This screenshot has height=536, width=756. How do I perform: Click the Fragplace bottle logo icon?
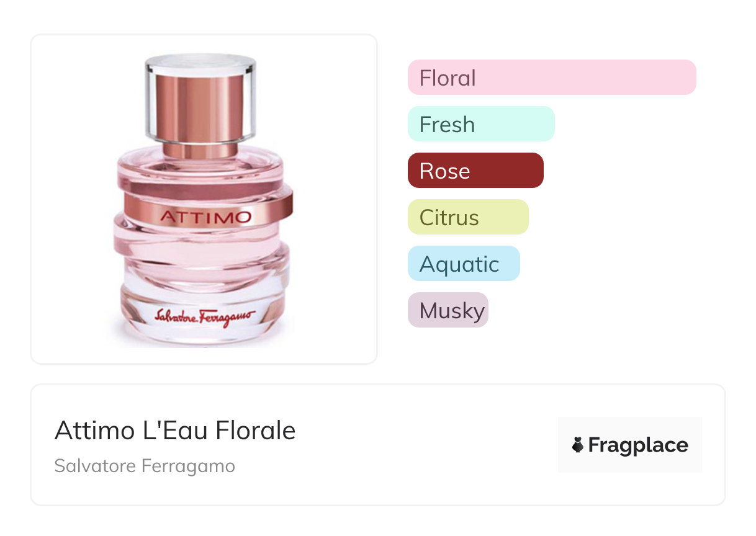tap(578, 445)
